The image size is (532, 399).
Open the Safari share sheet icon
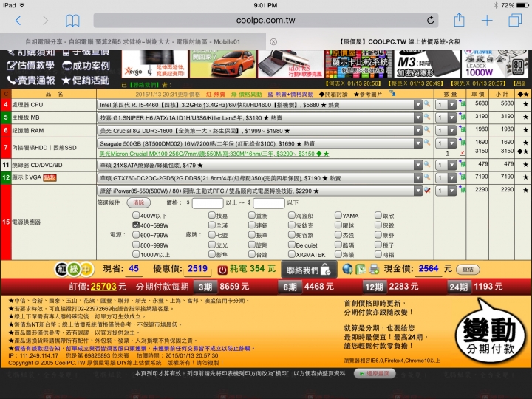459,20
